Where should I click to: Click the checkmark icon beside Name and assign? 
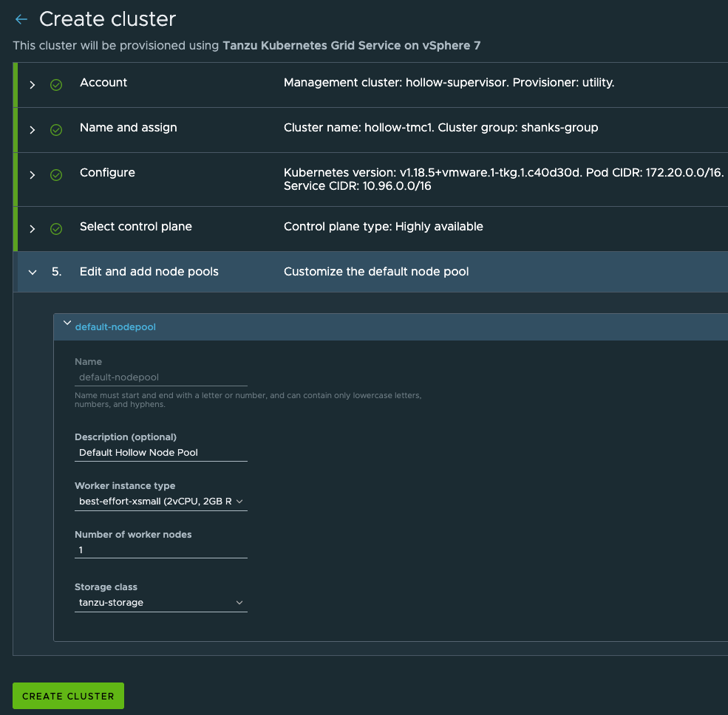(56, 130)
